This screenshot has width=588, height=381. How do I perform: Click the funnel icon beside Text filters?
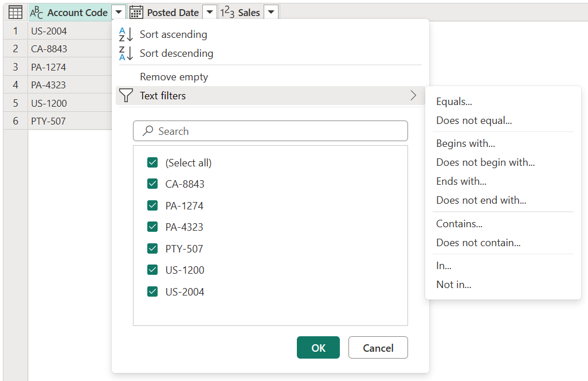[x=125, y=96]
